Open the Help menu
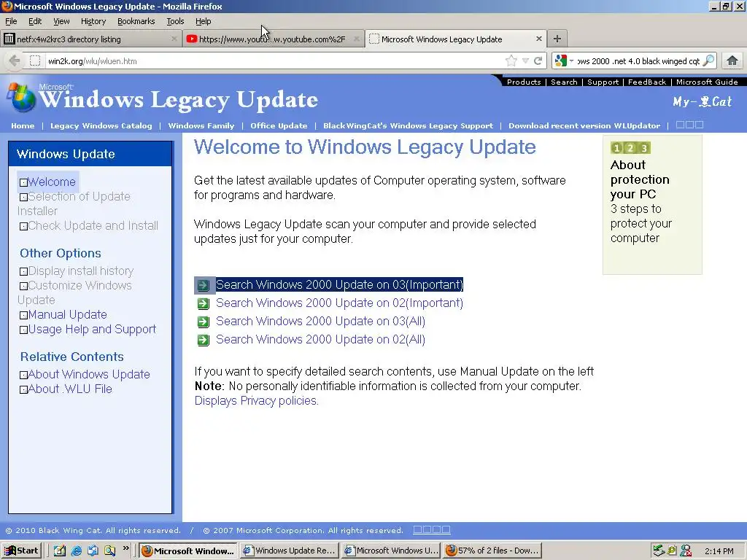The height and width of the screenshot is (560, 747). (203, 21)
